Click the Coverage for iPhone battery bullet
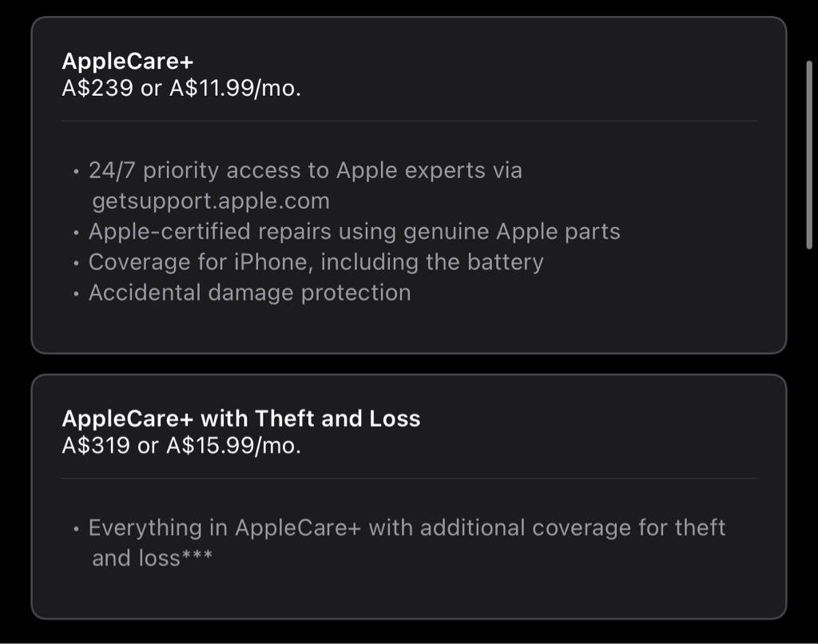 316,262
